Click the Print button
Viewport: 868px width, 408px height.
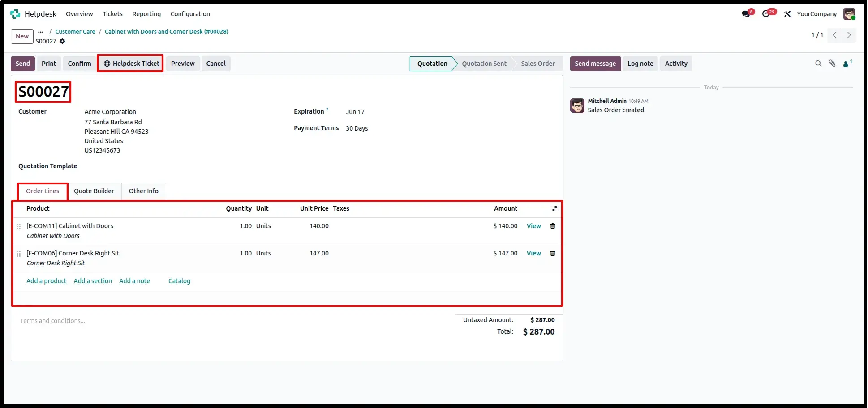49,64
